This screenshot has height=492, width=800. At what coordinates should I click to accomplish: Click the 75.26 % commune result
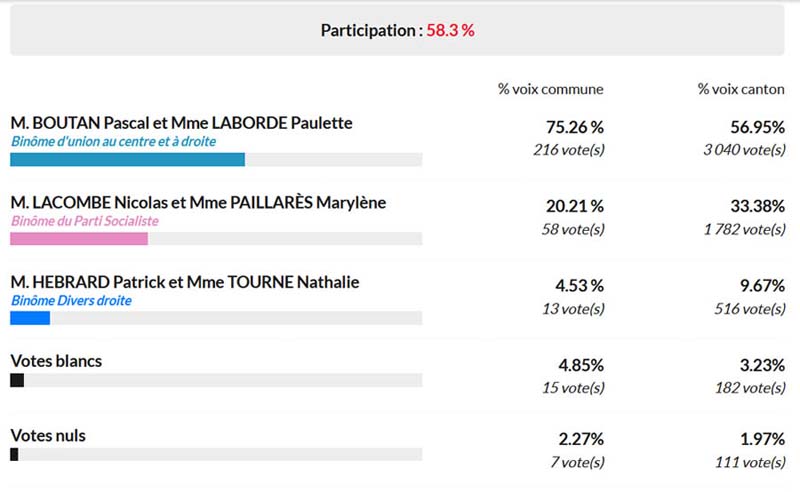(575, 127)
